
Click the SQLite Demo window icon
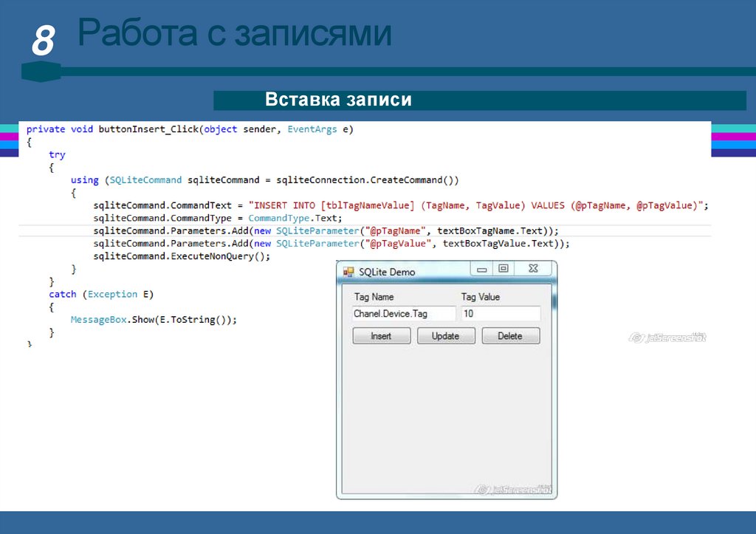click(x=348, y=272)
